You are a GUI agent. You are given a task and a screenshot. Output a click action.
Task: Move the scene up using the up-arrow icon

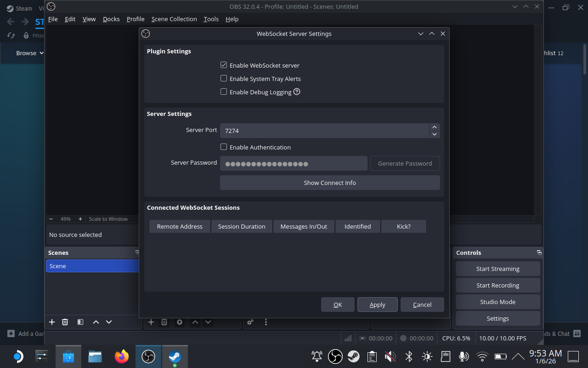(96, 322)
